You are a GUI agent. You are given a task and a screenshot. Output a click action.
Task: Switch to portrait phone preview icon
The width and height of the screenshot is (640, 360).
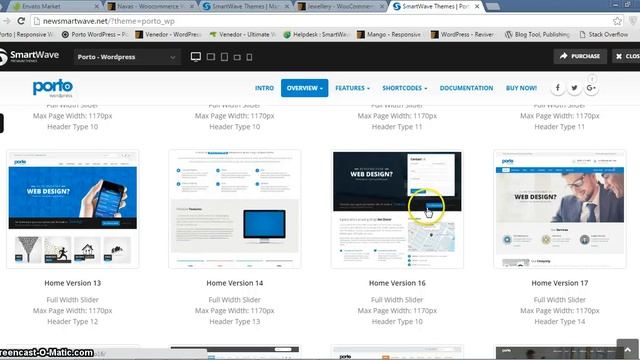(x=249, y=57)
